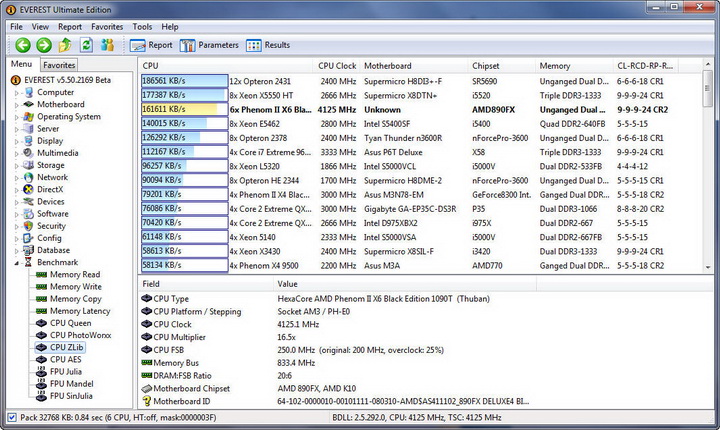Click the Up level arrow toolbar icon
720x430 pixels.
click(x=65, y=45)
